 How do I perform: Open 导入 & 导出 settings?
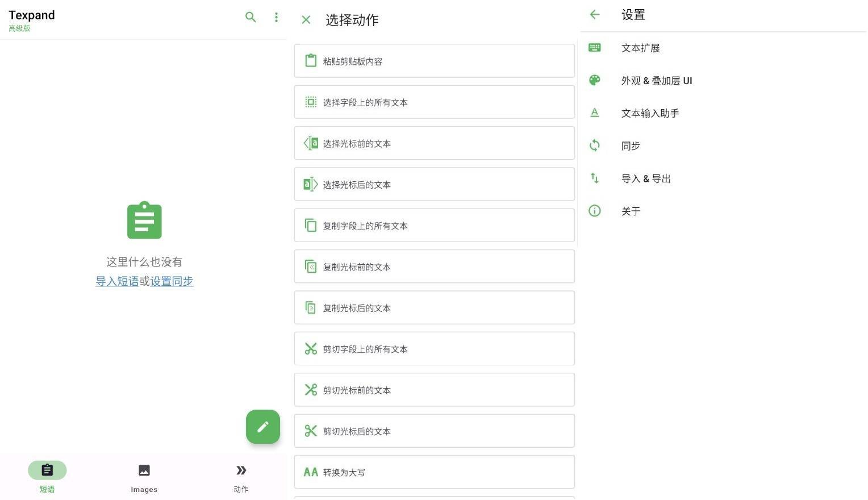646,178
